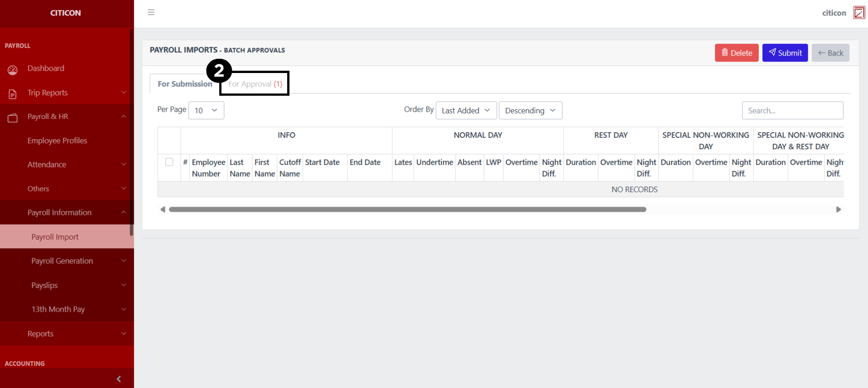Open the citicon user profile icon
868x388 pixels.
tap(859, 13)
